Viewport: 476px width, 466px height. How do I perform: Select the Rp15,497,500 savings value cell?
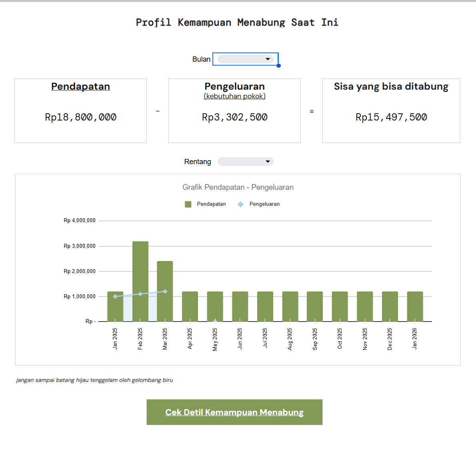[x=391, y=117]
